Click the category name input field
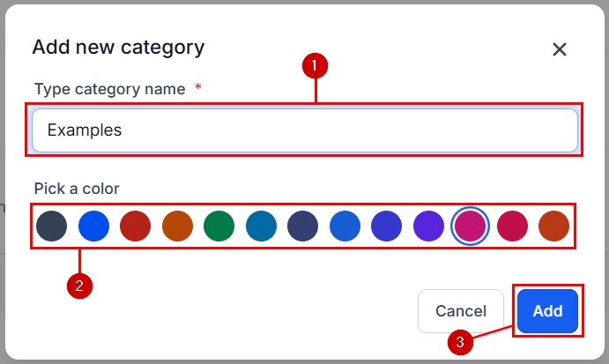Viewport: 609px width, 364px height. 304,130
